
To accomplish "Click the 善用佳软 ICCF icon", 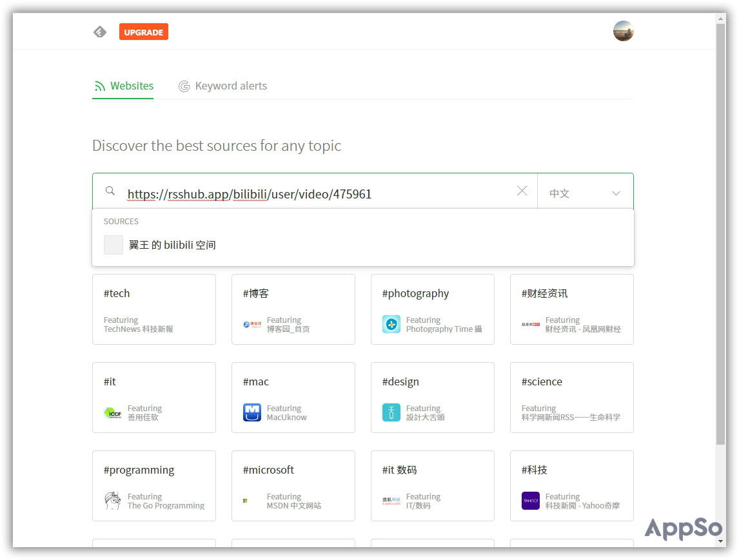I will (x=113, y=413).
